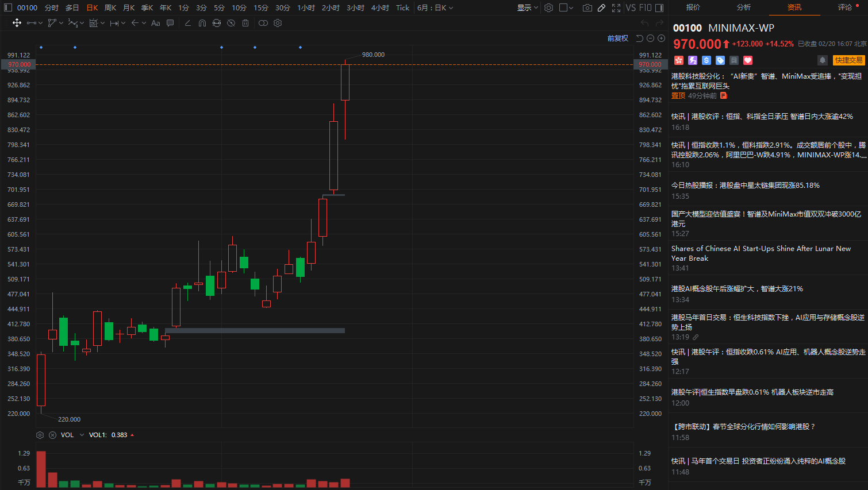Viewport: 868px width, 490px height.
Task: Select the polyline channel drawing tool
Action: coord(52,23)
